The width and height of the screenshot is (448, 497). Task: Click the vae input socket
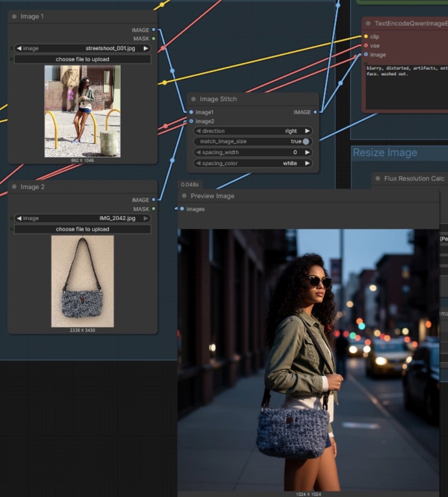pyautogui.click(x=366, y=46)
